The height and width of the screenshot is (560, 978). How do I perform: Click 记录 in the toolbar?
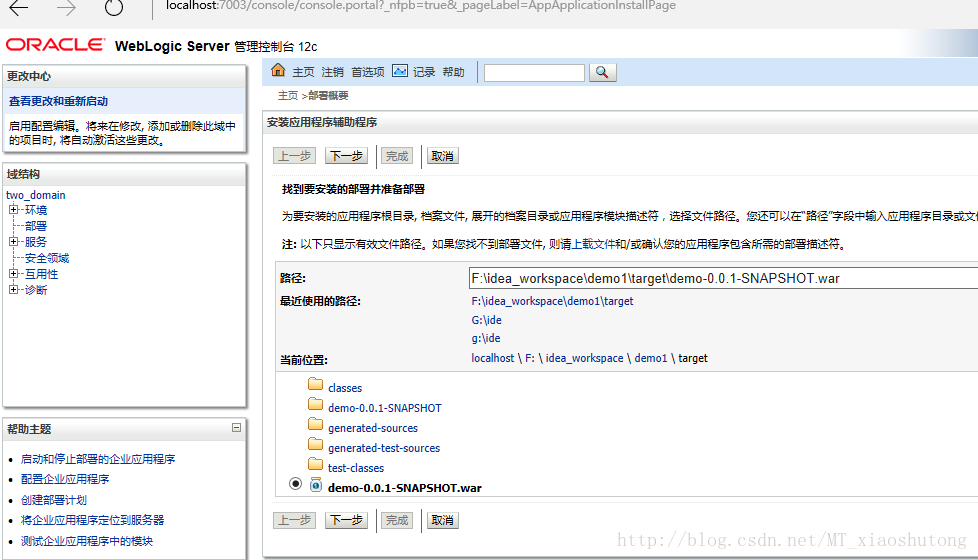[424, 72]
